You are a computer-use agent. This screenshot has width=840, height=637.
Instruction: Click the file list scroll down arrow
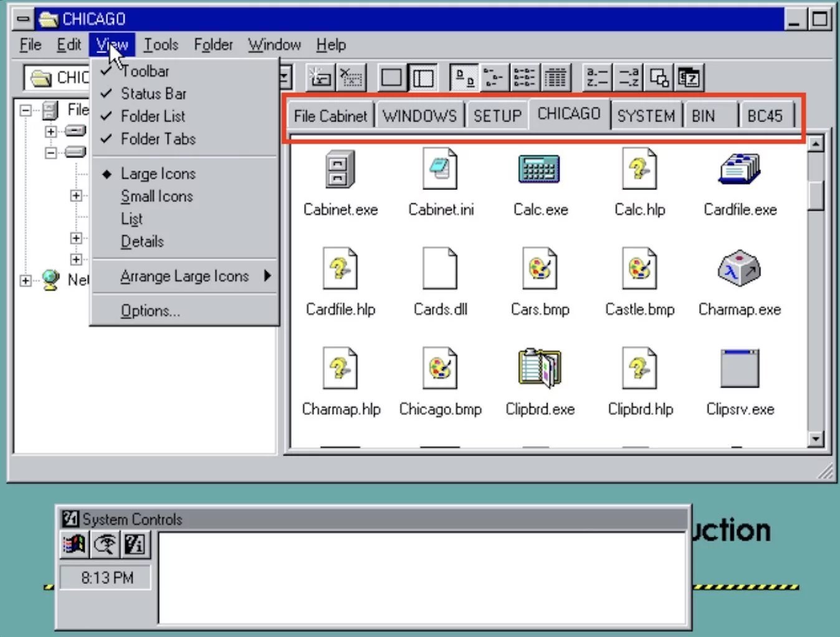pos(815,439)
